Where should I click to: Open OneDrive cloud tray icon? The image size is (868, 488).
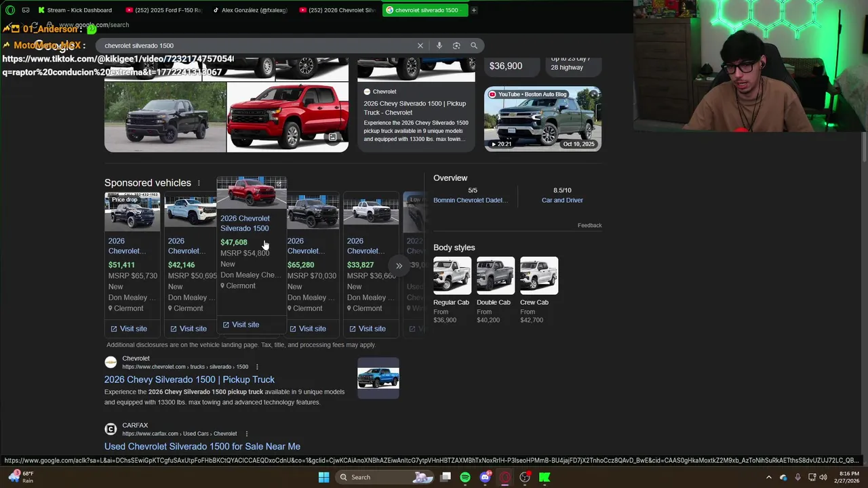(x=783, y=477)
